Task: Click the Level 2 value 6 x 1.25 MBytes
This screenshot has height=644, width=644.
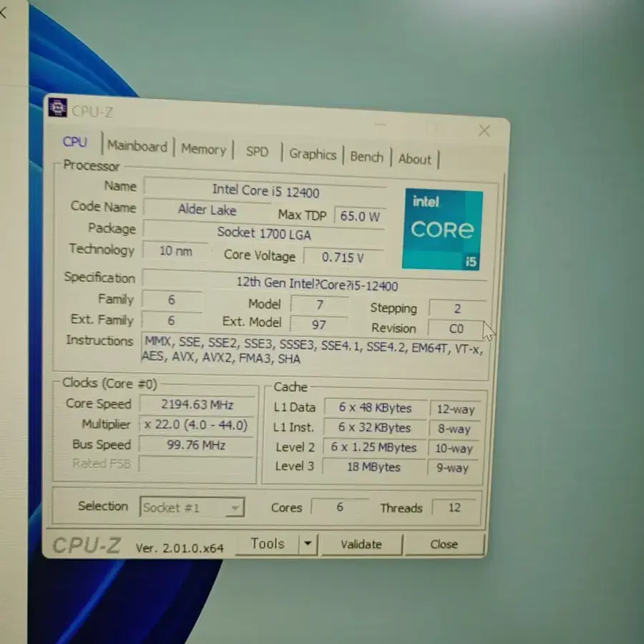Action: click(374, 447)
